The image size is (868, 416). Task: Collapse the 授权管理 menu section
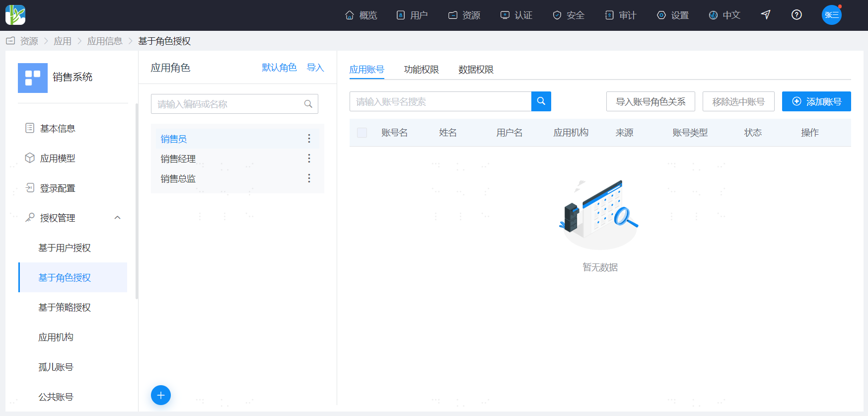[x=118, y=218]
